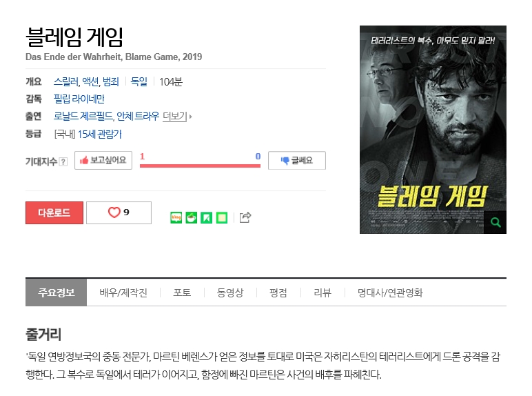Share to Naver Blog via blog icon

click(x=176, y=217)
